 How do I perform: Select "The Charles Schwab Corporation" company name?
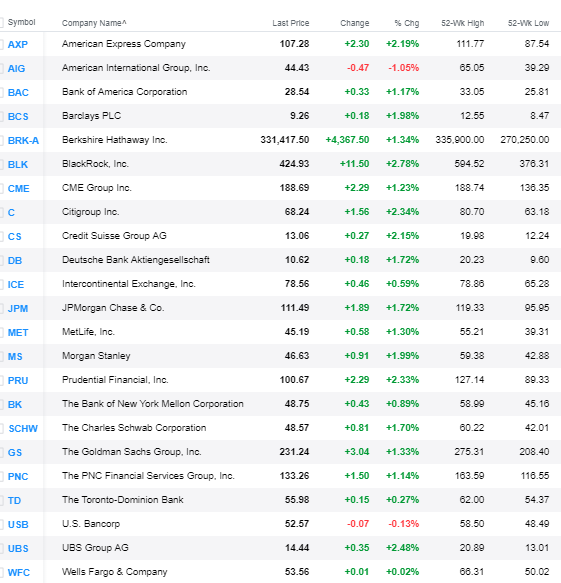[x=134, y=428]
